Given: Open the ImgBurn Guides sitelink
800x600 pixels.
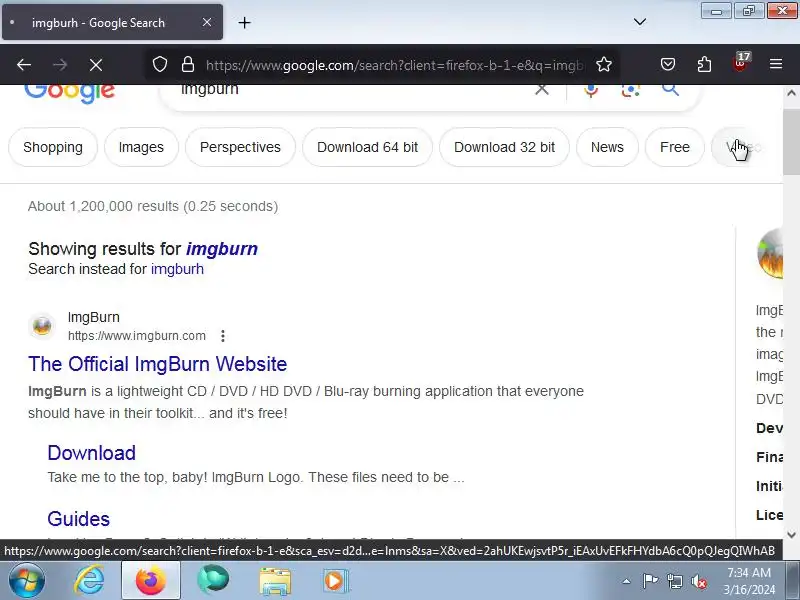Looking at the screenshot, I should point(79,519).
